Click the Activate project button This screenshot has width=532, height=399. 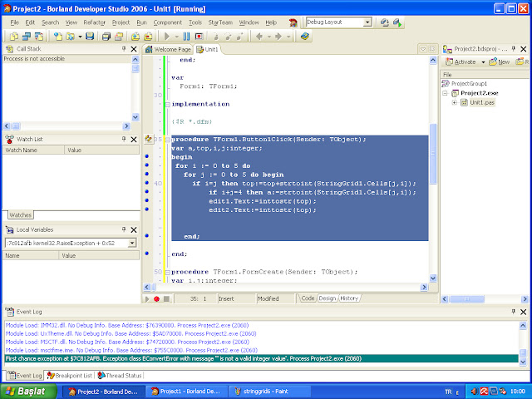coord(461,62)
